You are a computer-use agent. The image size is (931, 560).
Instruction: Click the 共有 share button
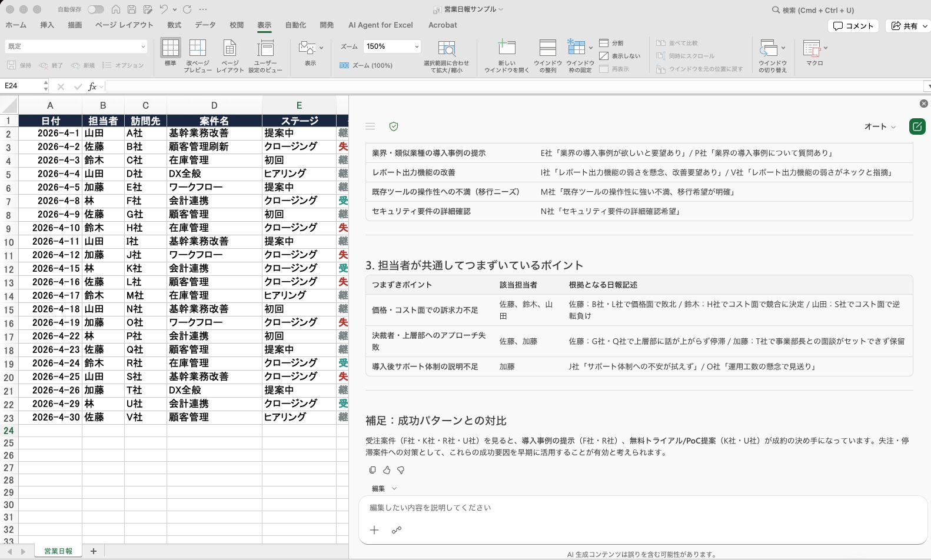907,26
